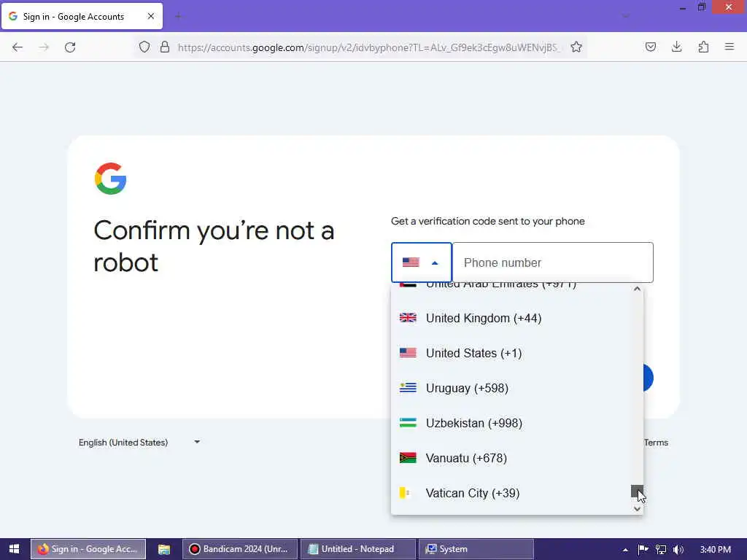Select the Sign in - Google Accounts tab

[82, 16]
